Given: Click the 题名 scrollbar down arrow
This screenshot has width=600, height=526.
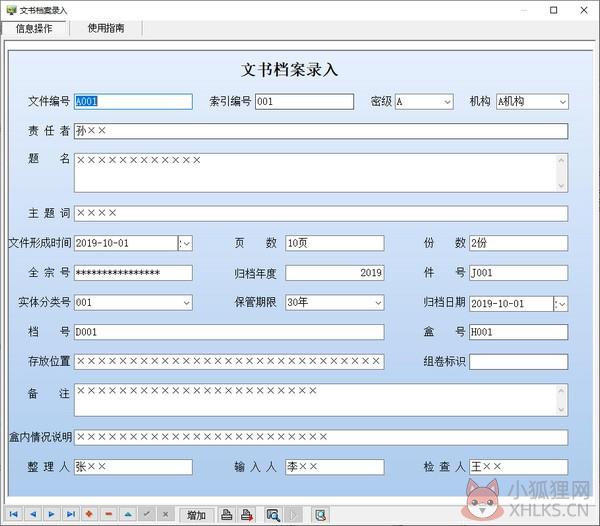Looking at the screenshot, I should click(x=561, y=186).
